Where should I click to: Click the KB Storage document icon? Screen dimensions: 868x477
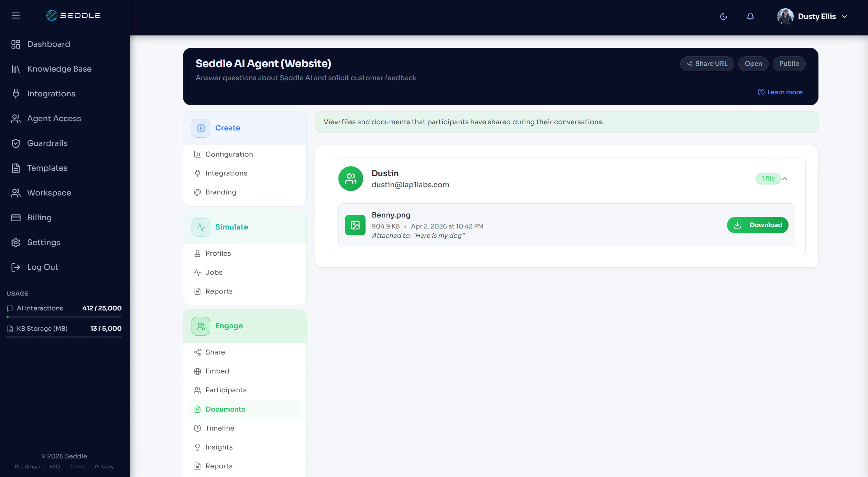click(10, 329)
